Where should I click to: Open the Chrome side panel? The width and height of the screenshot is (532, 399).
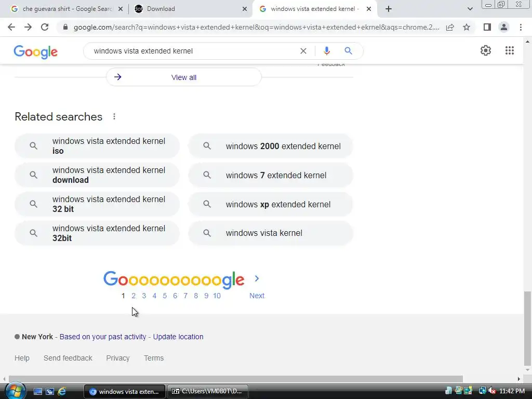(x=487, y=27)
